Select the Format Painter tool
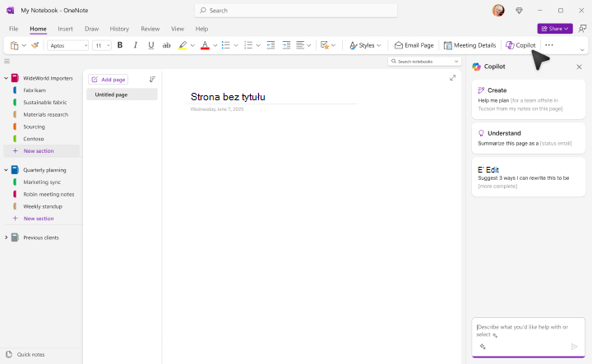 pos(35,45)
